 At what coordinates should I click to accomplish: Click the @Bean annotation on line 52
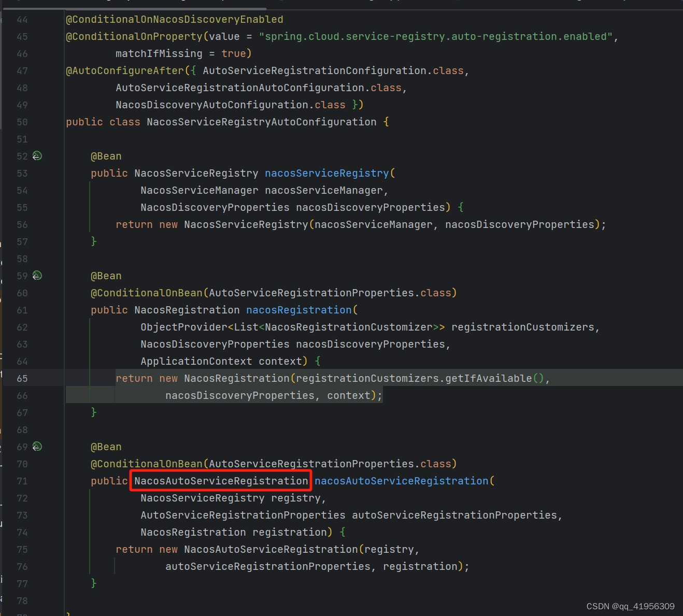click(x=106, y=156)
